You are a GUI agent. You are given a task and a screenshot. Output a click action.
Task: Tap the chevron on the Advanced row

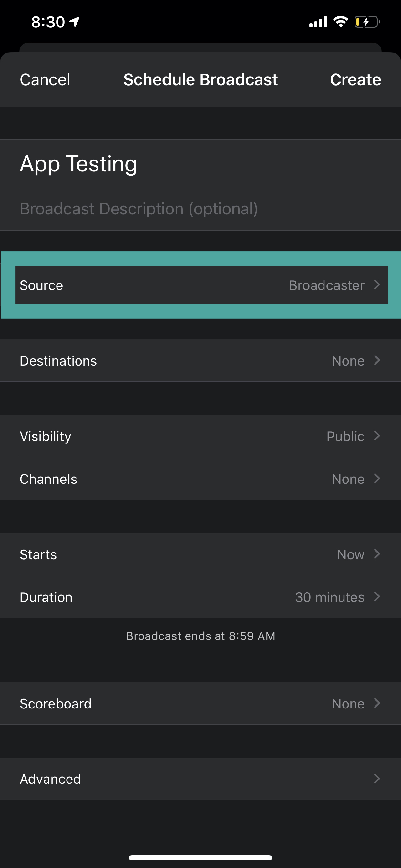pyautogui.click(x=377, y=779)
